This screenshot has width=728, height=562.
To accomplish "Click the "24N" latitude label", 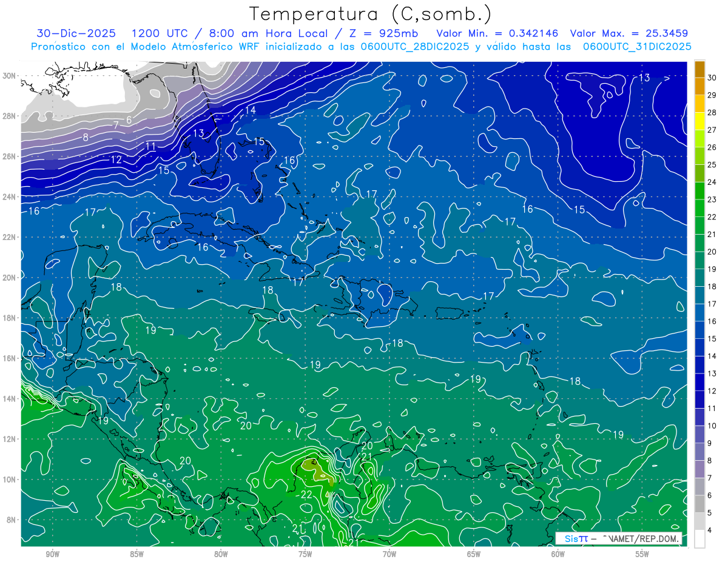I will pyautogui.click(x=10, y=197).
